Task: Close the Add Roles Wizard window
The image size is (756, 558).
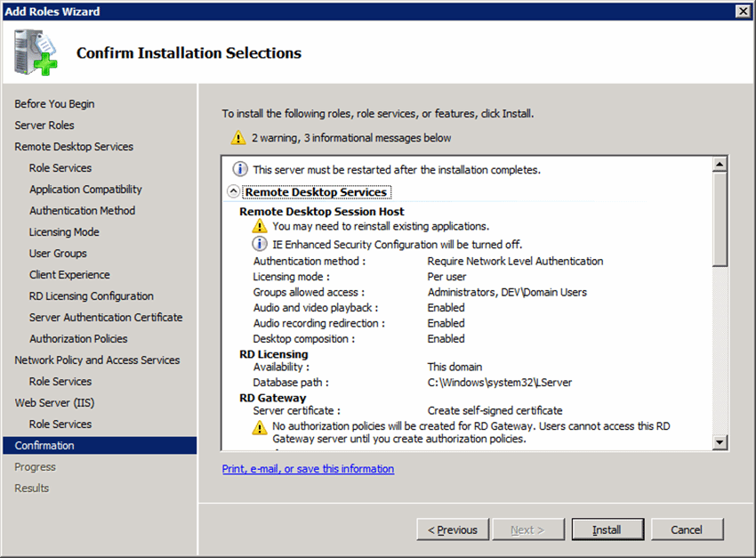Action: click(743, 11)
